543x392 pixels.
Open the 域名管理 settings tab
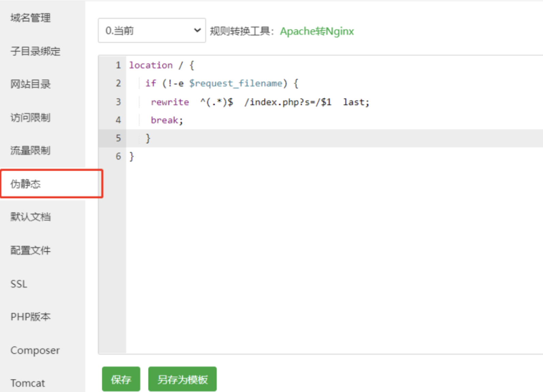pos(31,18)
